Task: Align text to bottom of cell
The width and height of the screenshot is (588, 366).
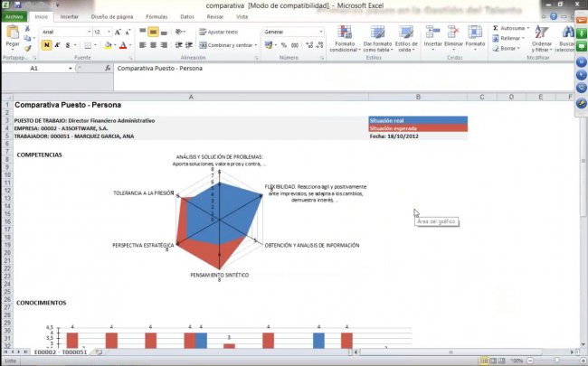Action: (164, 32)
